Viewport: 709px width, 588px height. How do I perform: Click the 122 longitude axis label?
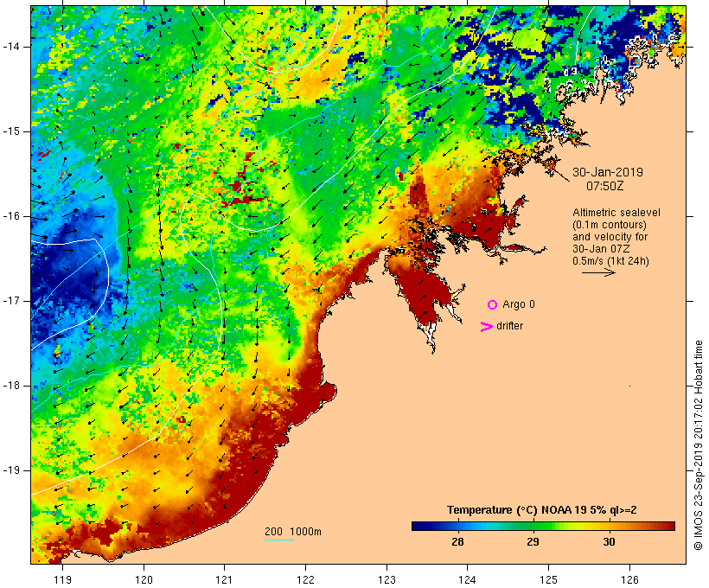pyautogui.click(x=306, y=579)
